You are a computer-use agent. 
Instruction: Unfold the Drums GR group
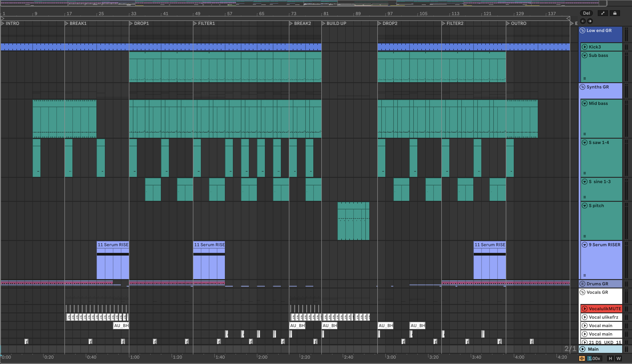click(582, 284)
